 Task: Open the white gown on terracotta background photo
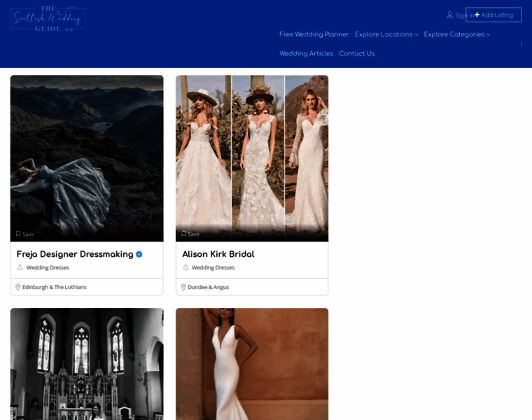pos(252,364)
